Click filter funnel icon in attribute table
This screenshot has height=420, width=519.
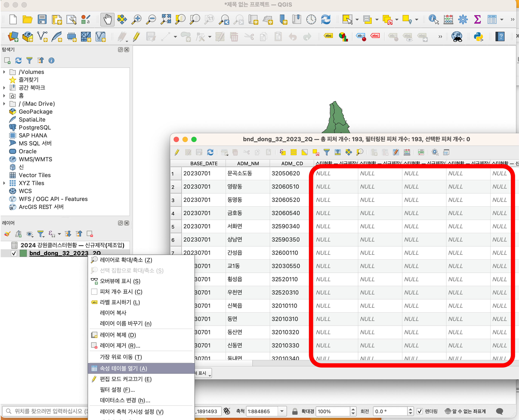click(327, 152)
